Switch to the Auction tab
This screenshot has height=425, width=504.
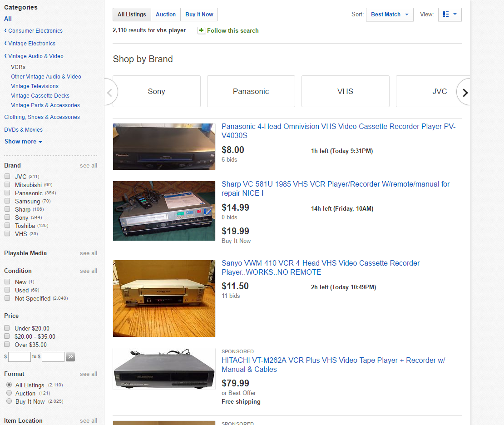pyautogui.click(x=166, y=15)
